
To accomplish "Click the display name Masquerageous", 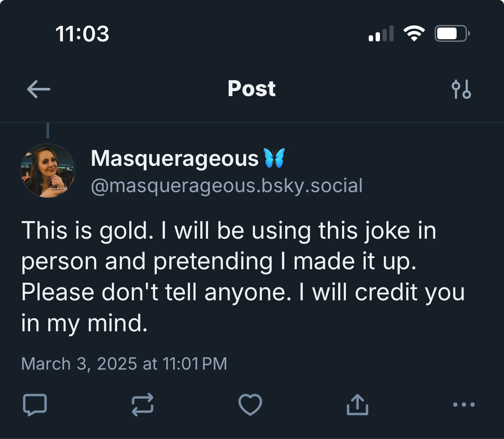I will [x=174, y=159].
